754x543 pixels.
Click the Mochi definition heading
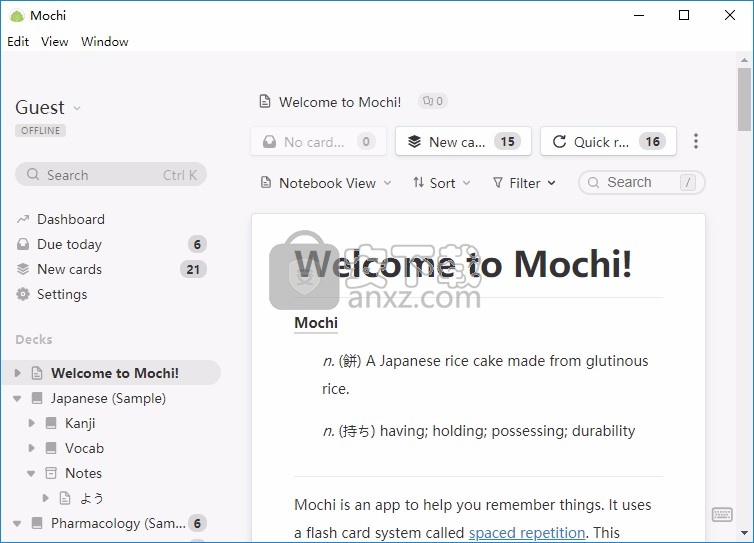pyautogui.click(x=316, y=323)
